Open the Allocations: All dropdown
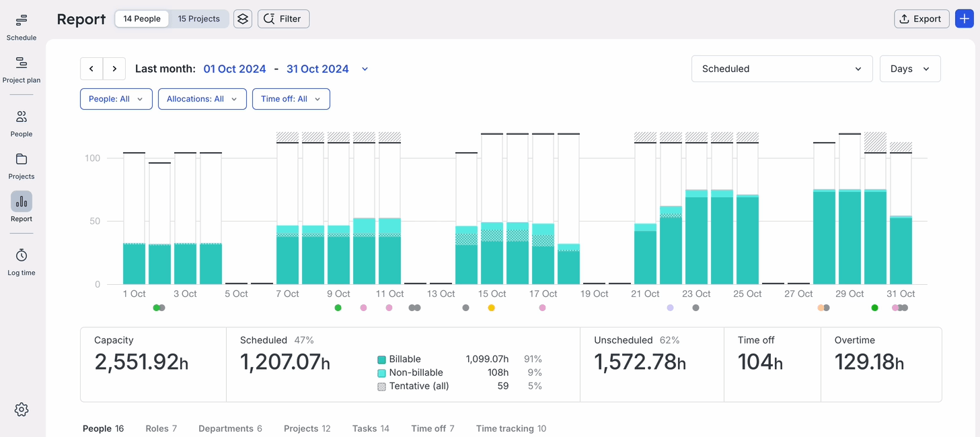980x437 pixels. pyautogui.click(x=202, y=99)
